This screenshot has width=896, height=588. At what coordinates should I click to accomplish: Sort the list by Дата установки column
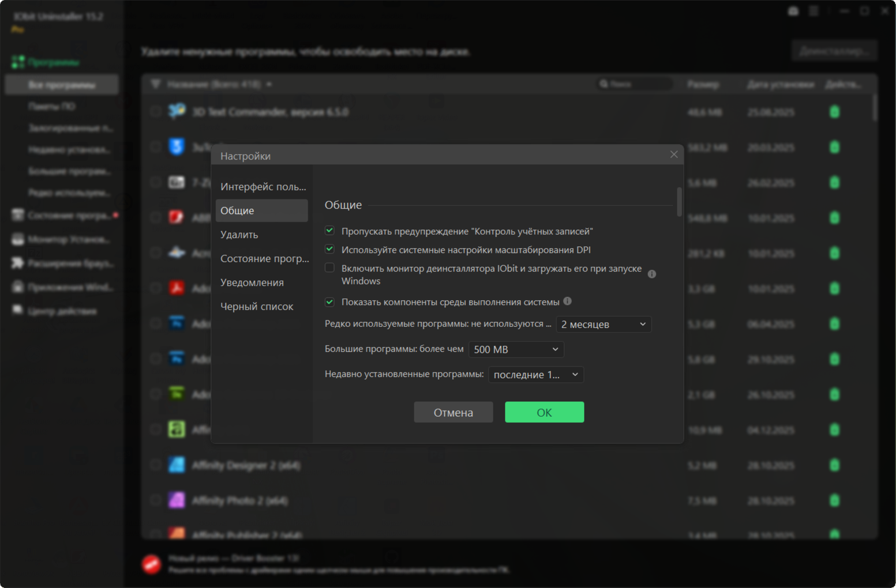[x=781, y=84]
